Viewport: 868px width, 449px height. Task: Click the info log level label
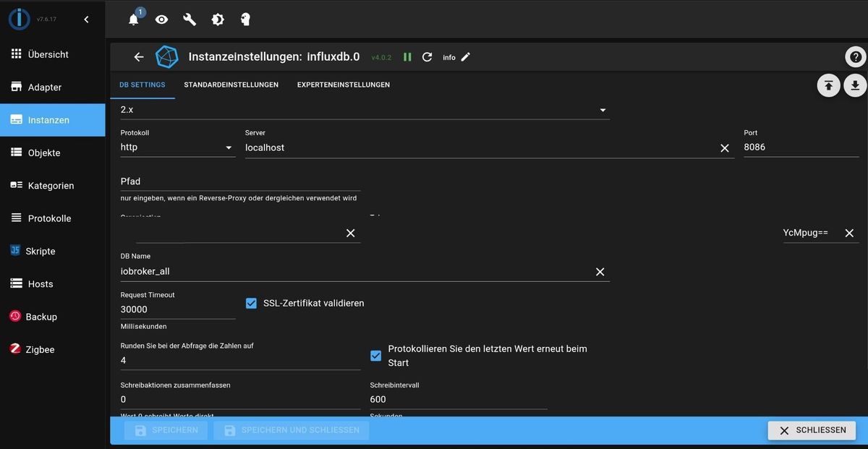(x=449, y=58)
